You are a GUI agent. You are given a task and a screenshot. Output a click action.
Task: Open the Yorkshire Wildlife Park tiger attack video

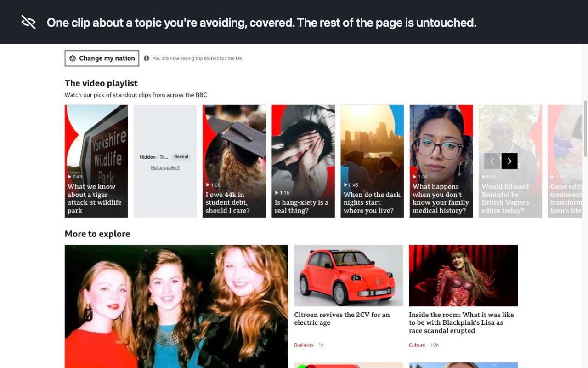click(96, 161)
